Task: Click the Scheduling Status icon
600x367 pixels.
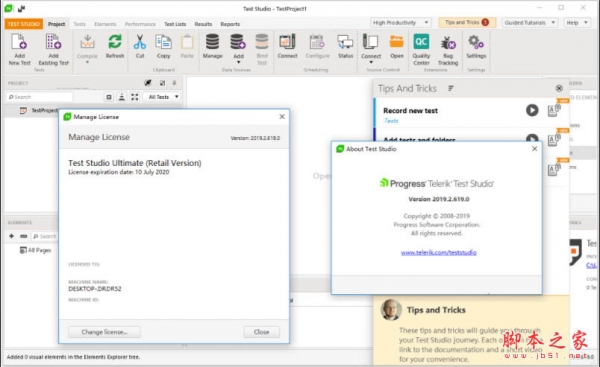Action: 345,42
